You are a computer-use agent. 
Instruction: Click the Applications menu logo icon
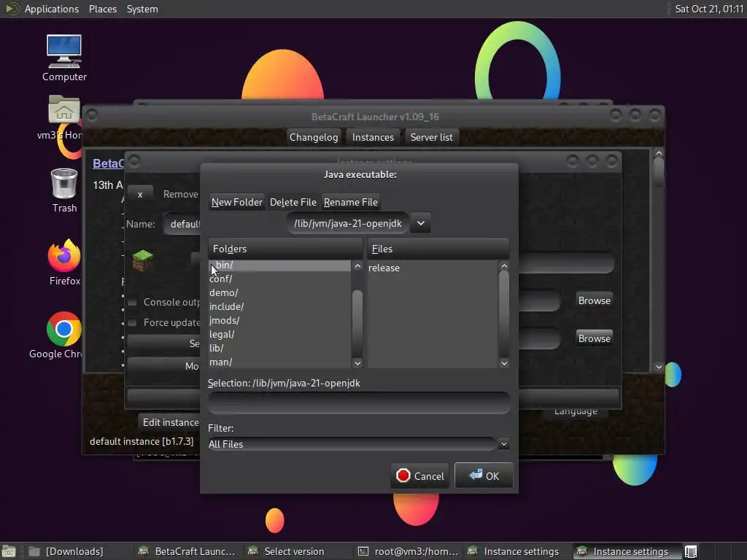[x=12, y=9]
